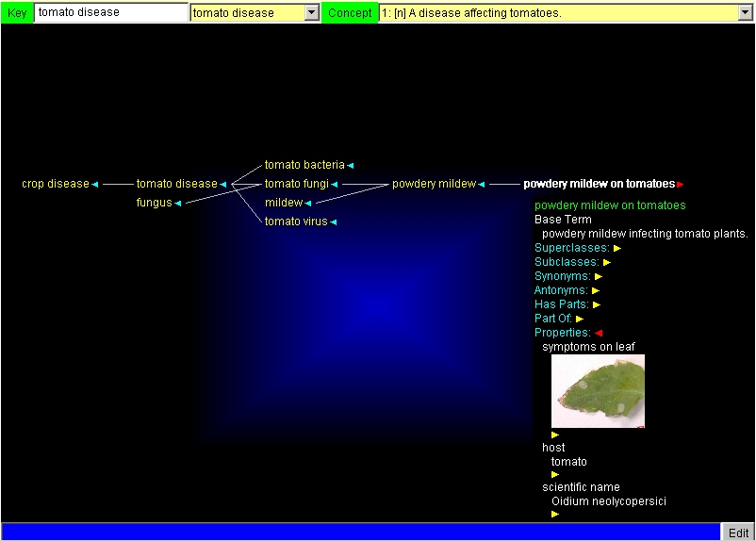Expand the Superclasses list
This screenshot has width=756, height=541.
pos(617,248)
